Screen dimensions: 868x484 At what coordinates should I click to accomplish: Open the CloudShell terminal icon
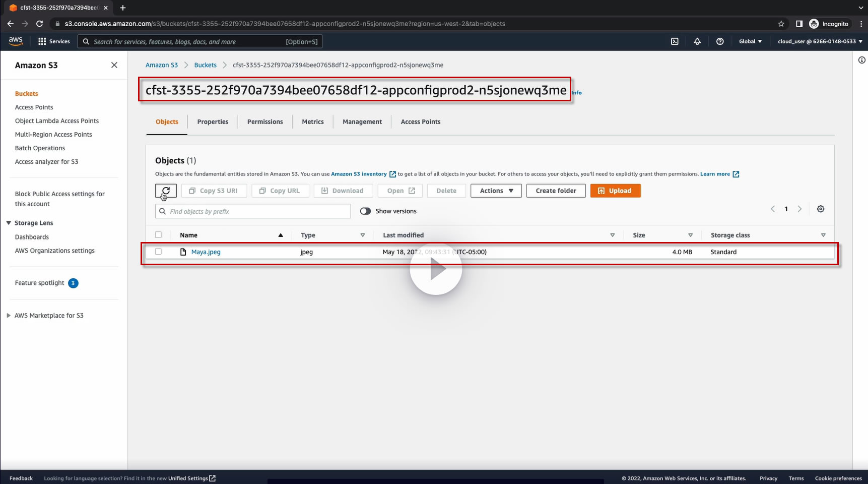pos(675,41)
